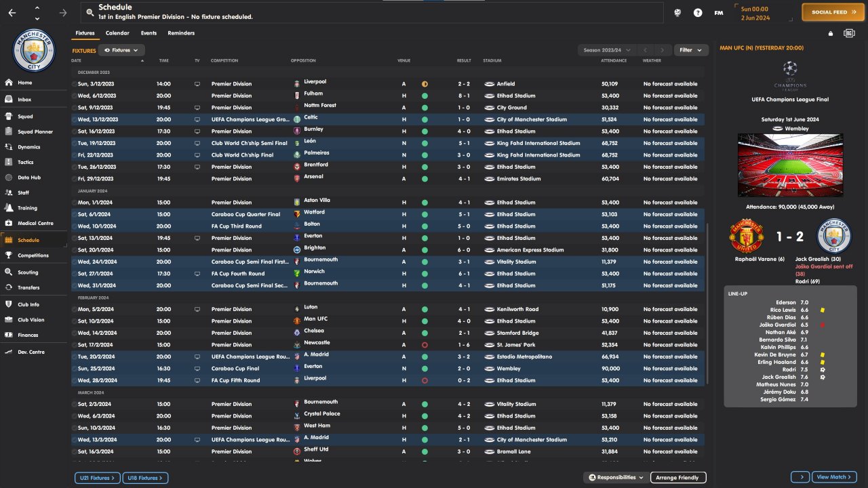
Task: Click the Arrange Friendly button
Action: click(x=678, y=478)
